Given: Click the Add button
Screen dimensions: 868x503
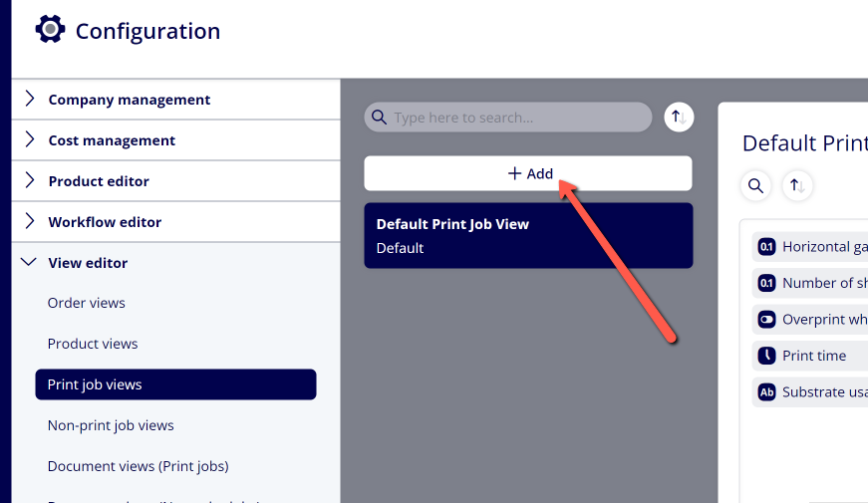Looking at the screenshot, I should point(528,173).
